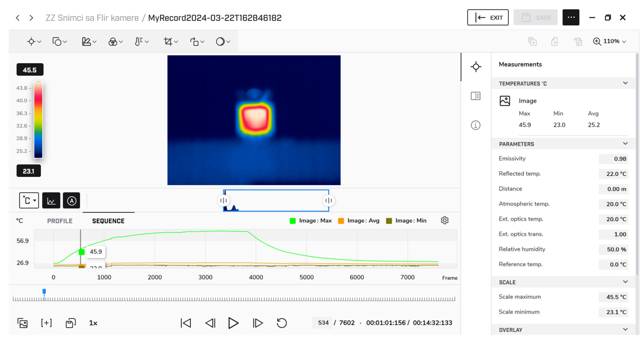Click the Exit button

click(x=488, y=18)
